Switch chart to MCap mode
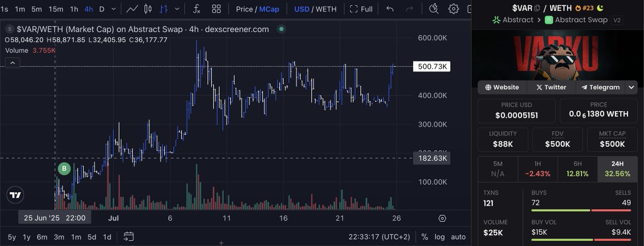 269,9
